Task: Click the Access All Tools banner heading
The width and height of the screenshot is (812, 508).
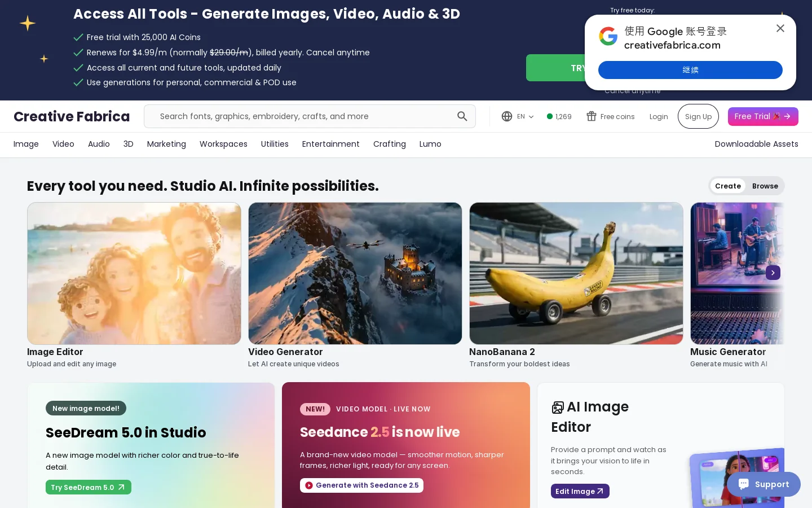Action: pyautogui.click(x=267, y=14)
